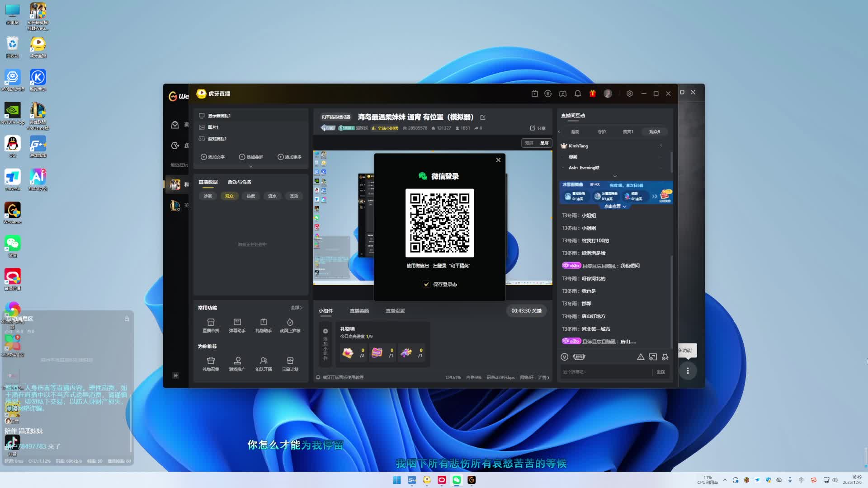Open settings hexagon icon in title bar
Image resolution: width=868 pixels, height=488 pixels.
tap(629, 94)
